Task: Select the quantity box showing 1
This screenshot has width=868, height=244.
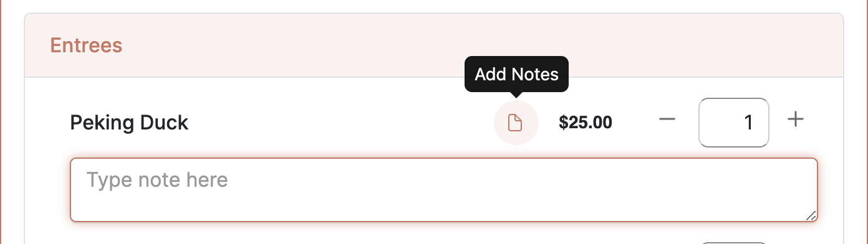Action: (734, 123)
